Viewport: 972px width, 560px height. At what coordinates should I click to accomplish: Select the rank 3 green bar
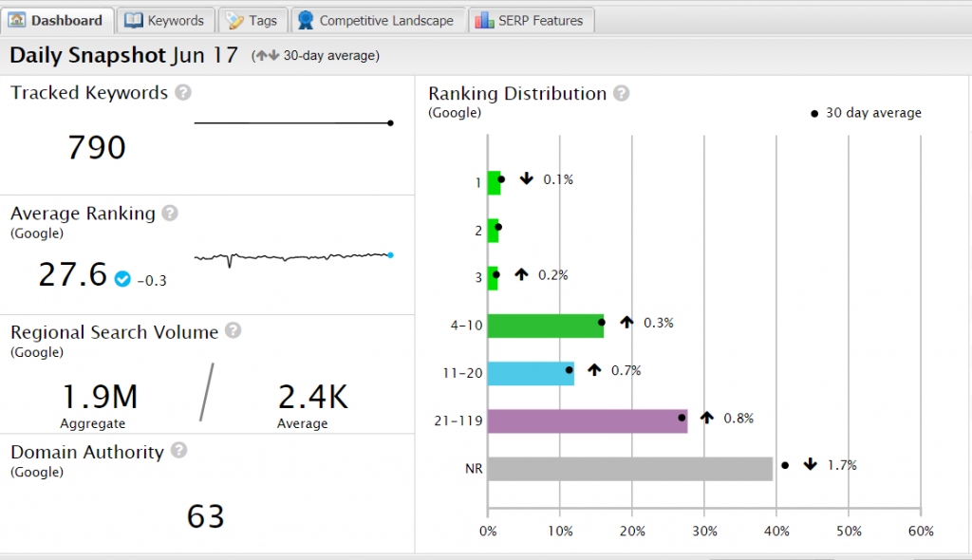(x=493, y=278)
